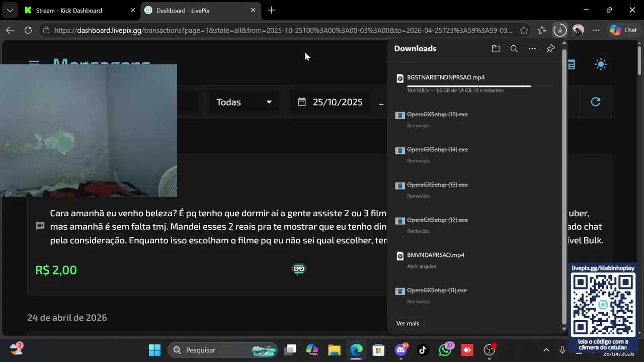Open the Todas status filter dropdown
The width and height of the screenshot is (644, 362).
[244, 102]
